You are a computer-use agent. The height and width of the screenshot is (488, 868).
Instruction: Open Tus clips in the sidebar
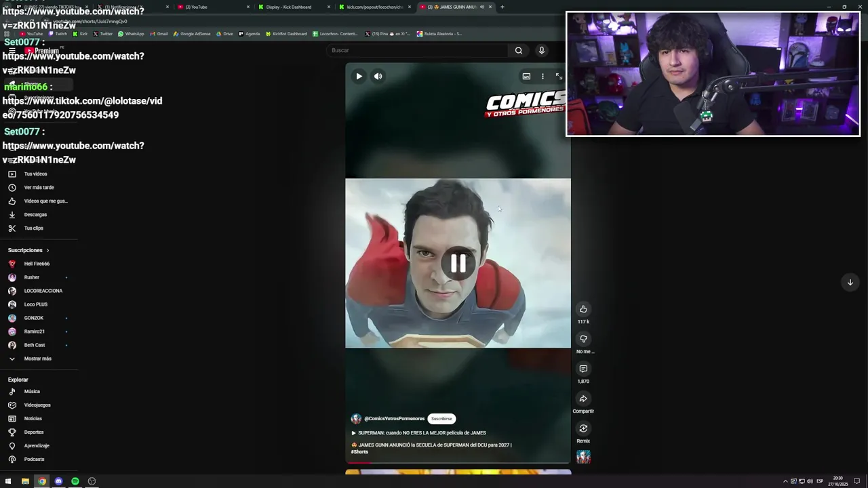coord(34,228)
